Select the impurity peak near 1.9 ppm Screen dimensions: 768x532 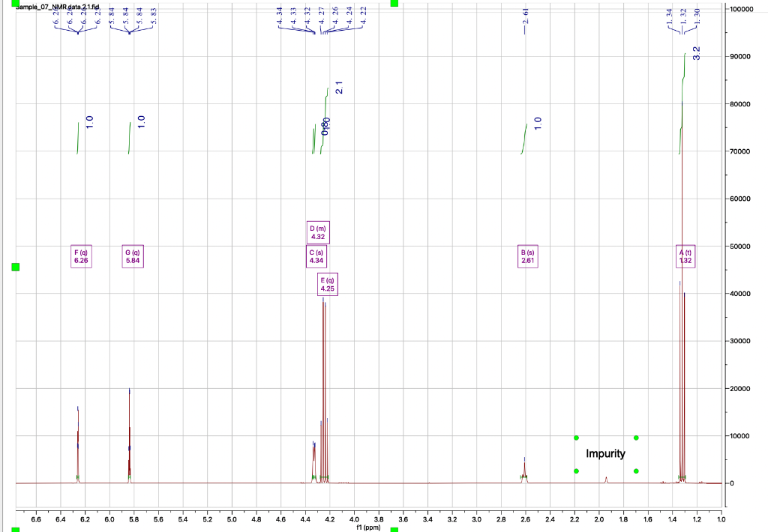(604, 477)
